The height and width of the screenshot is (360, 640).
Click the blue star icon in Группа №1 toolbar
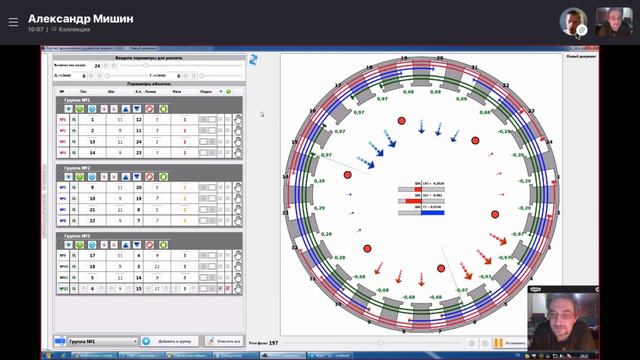click(x=68, y=109)
